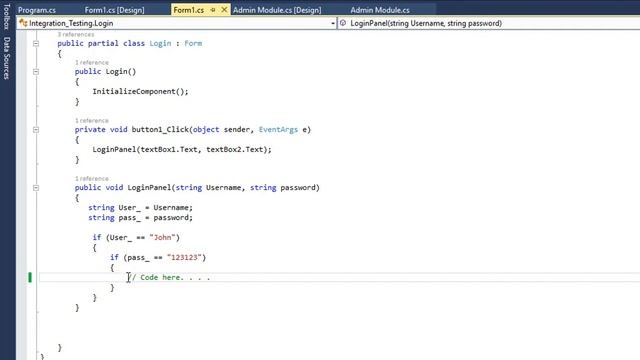
Task: Click the "123123" string literal
Action: tap(184, 257)
